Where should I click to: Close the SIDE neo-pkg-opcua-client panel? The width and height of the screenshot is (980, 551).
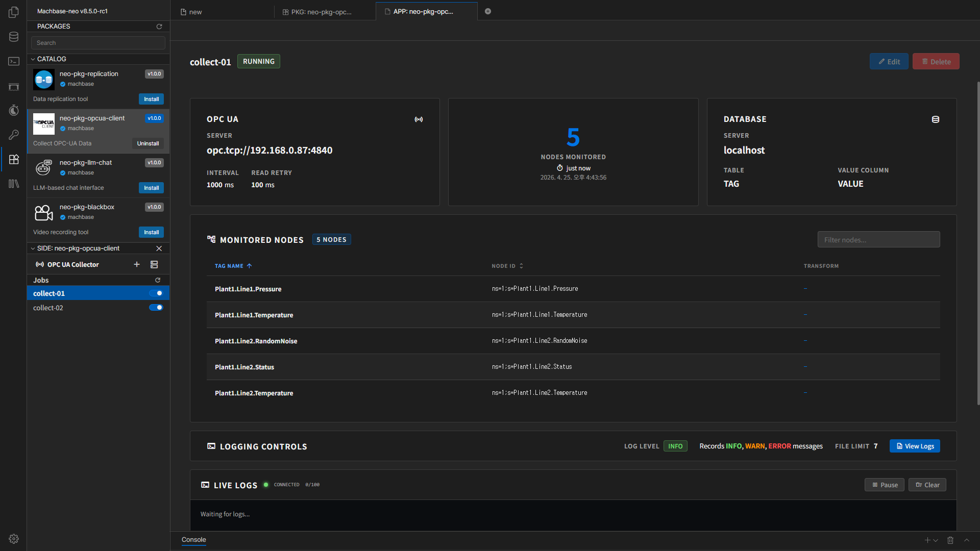[159, 248]
